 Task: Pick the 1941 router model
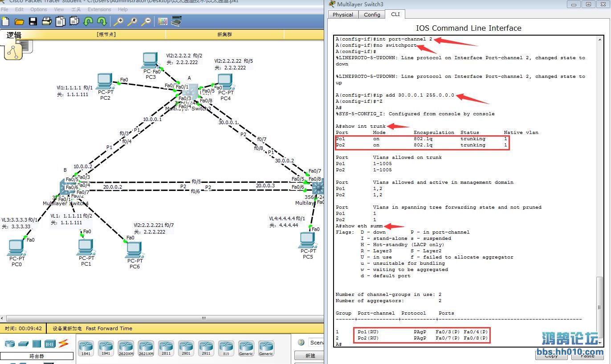pyautogui.click(x=106, y=348)
